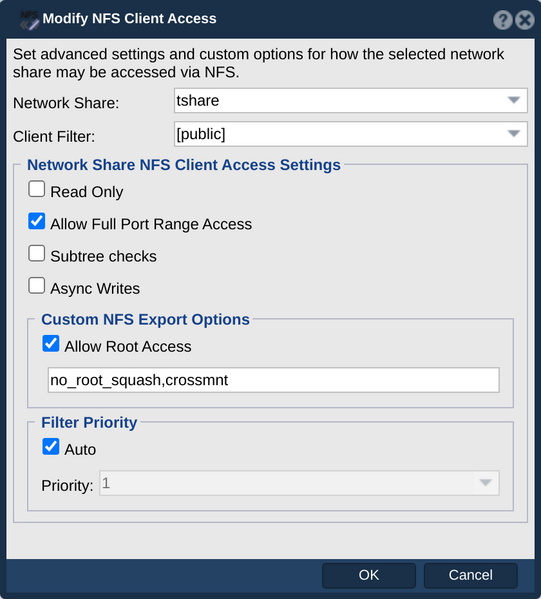Disable Auto filter priority checkbox
This screenshot has height=599, width=541.
[51, 447]
